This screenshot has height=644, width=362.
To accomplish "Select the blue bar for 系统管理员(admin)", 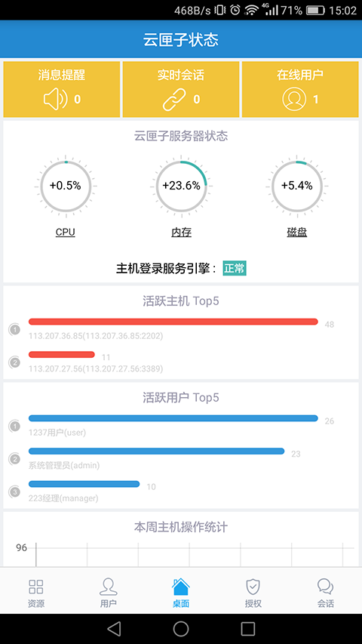I will pyautogui.click(x=156, y=451).
